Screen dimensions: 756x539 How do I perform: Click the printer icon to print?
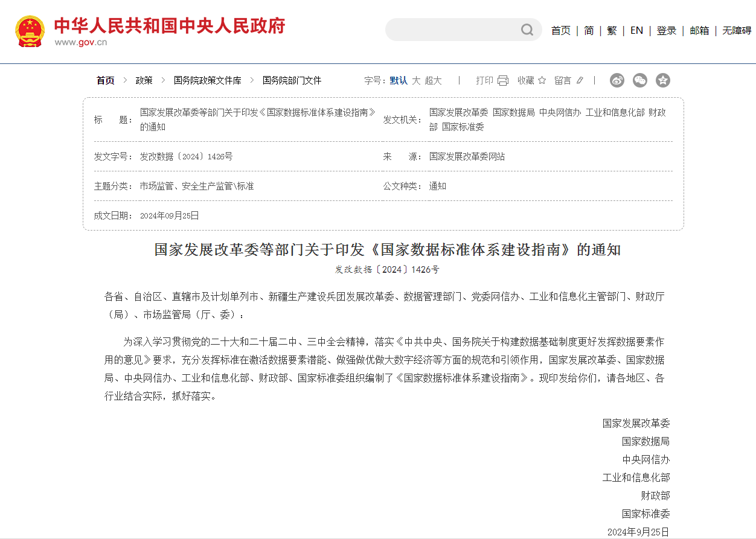tap(503, 80)
